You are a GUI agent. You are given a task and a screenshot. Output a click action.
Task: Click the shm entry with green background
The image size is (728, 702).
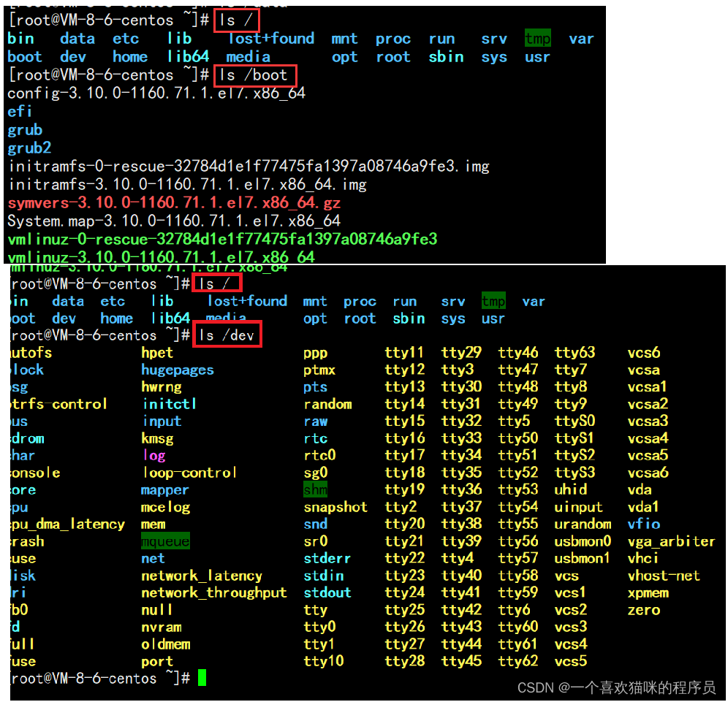(315, 489)
